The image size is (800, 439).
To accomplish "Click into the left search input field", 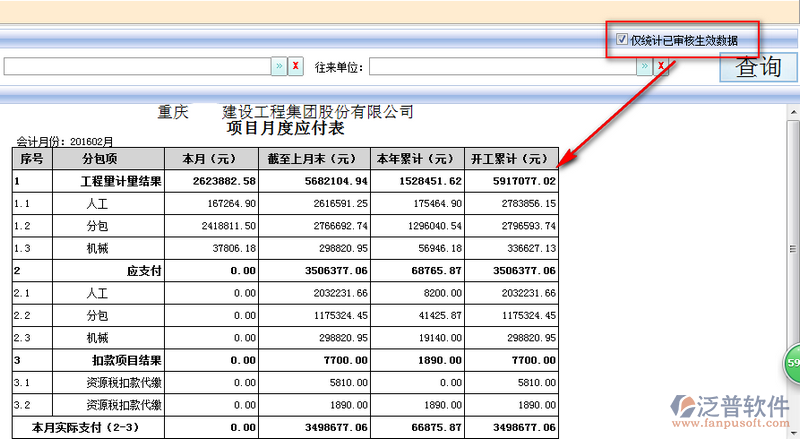I will click(135, 67).
